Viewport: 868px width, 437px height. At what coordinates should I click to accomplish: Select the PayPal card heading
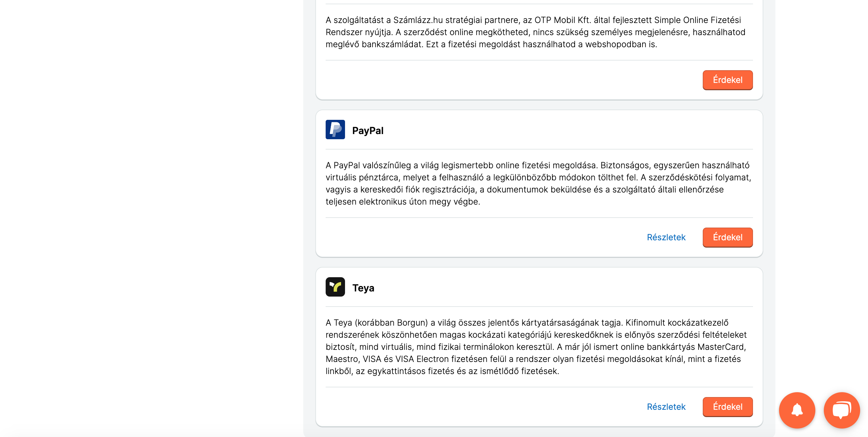click(x=368, y=130)
